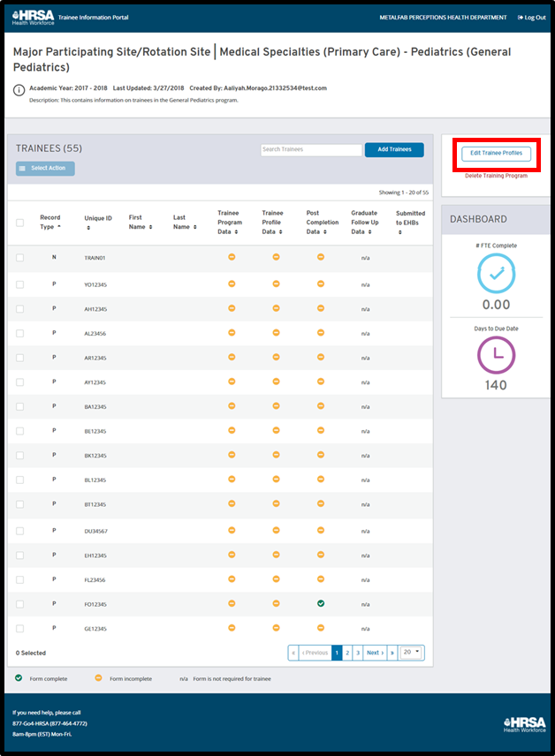
Task: Click the Add Trainees button
Action: (394, 149)
